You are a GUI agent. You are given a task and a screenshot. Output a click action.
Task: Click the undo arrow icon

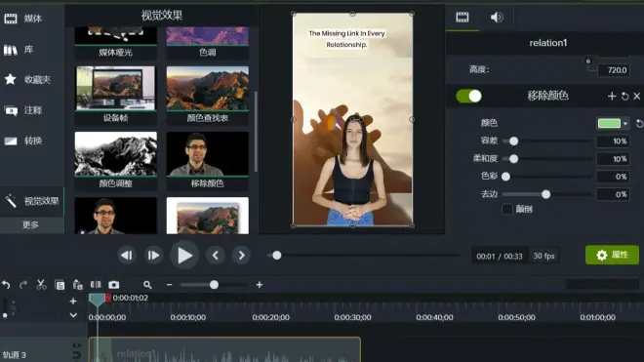6,284
